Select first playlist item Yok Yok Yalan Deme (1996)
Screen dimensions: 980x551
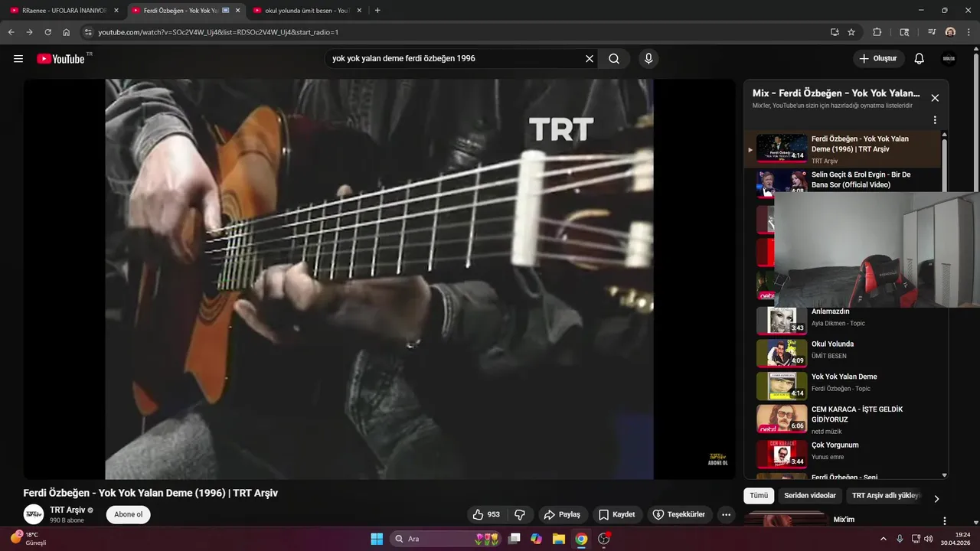pyautogui.click(x=842, y=149)
